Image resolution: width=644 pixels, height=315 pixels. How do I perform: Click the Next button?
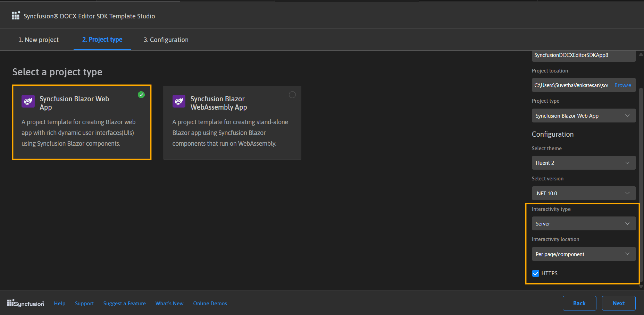pos(618,303)
